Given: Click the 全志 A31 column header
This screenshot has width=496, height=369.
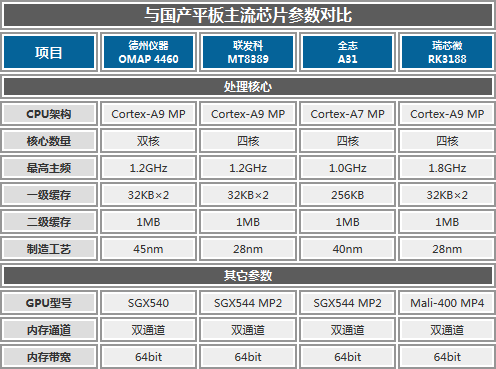Looking at the screenshot, I should [347, 52].
